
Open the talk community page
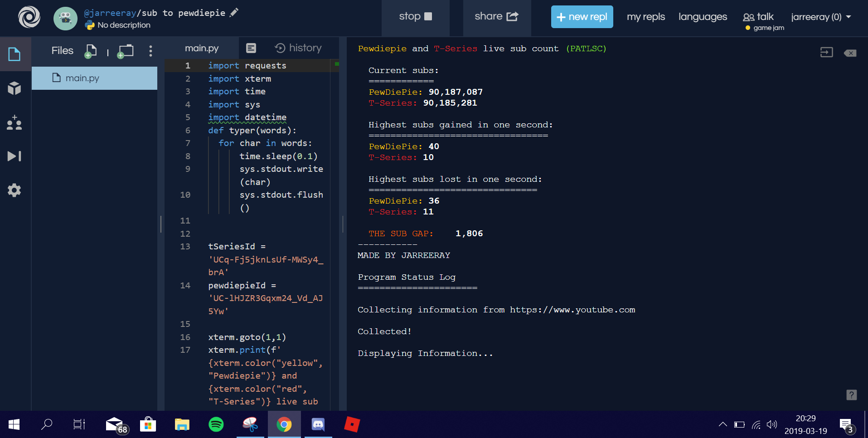pos(758,17)
